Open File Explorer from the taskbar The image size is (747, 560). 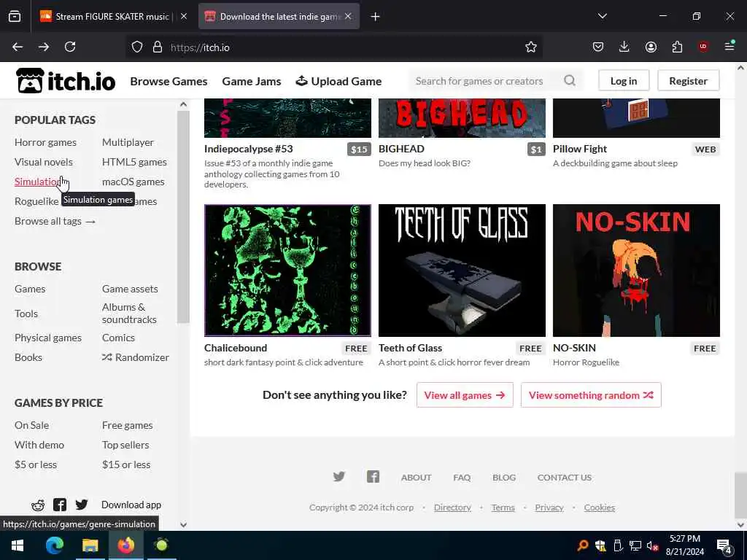tap(90, 545)
